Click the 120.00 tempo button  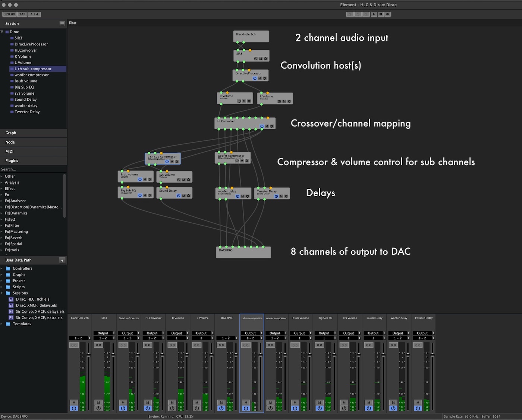pyautogui.click(x=9, y=14)
